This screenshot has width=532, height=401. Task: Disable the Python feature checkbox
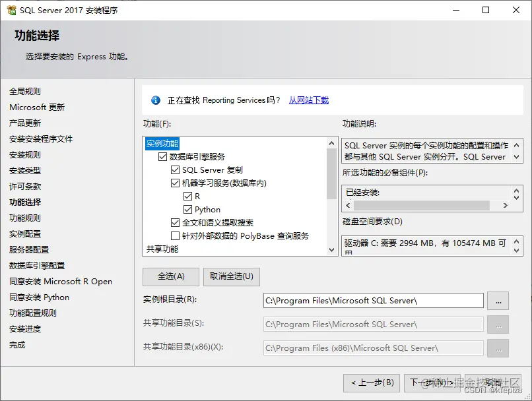189,210
